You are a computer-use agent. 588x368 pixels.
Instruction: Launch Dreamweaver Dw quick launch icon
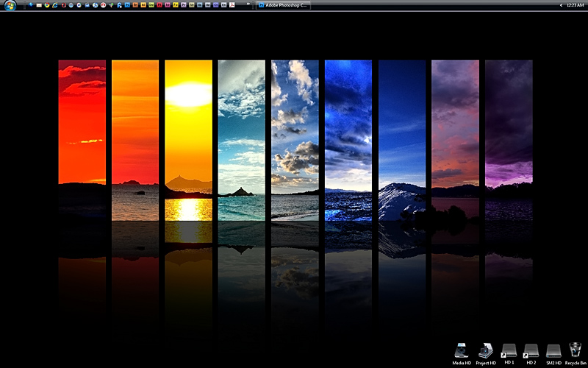(151, 5)
